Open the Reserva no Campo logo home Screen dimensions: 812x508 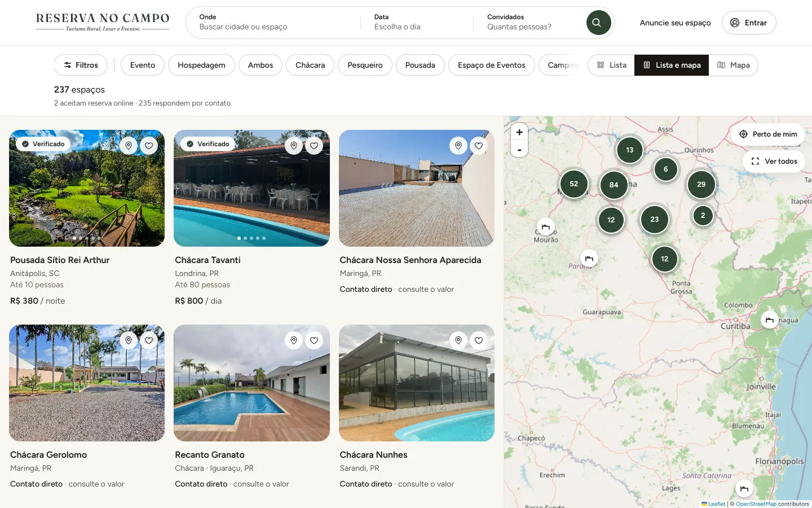(103, 22)
